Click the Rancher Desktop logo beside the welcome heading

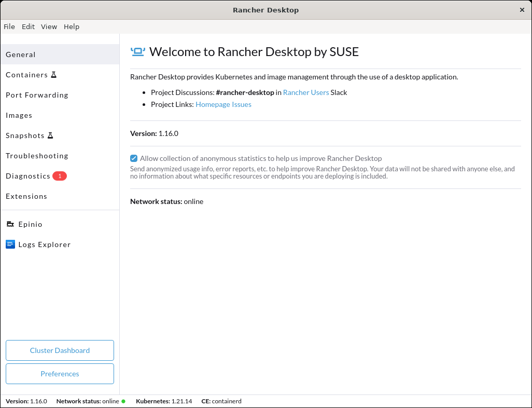137,51
